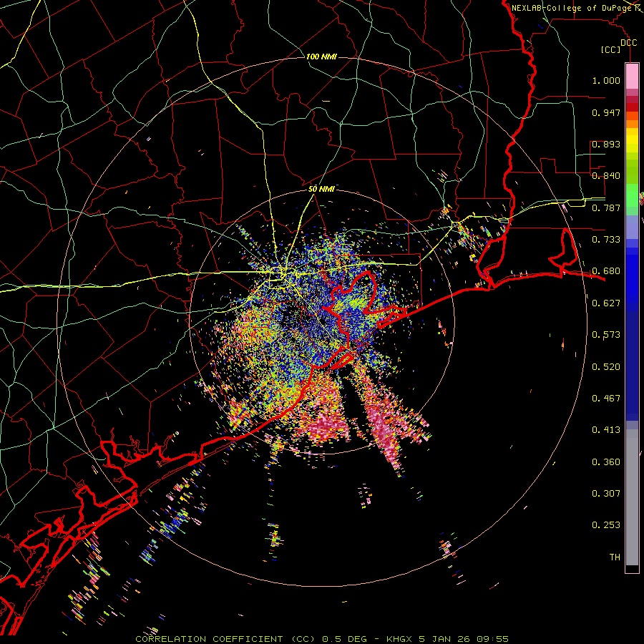Pick the gray segment of the color bar
This screenshot has width=644, height=644.
(x=632, y=497)
